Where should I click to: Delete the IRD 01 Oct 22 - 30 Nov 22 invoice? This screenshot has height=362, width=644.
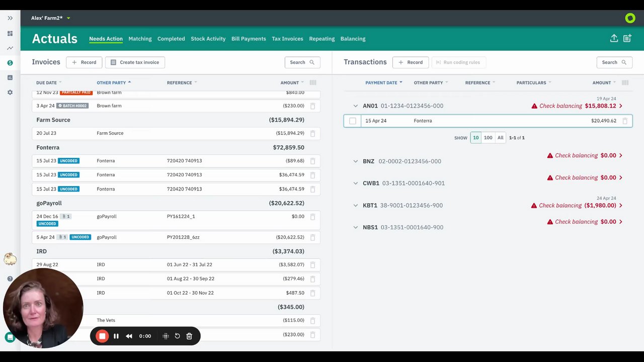[x=312, y=293]
